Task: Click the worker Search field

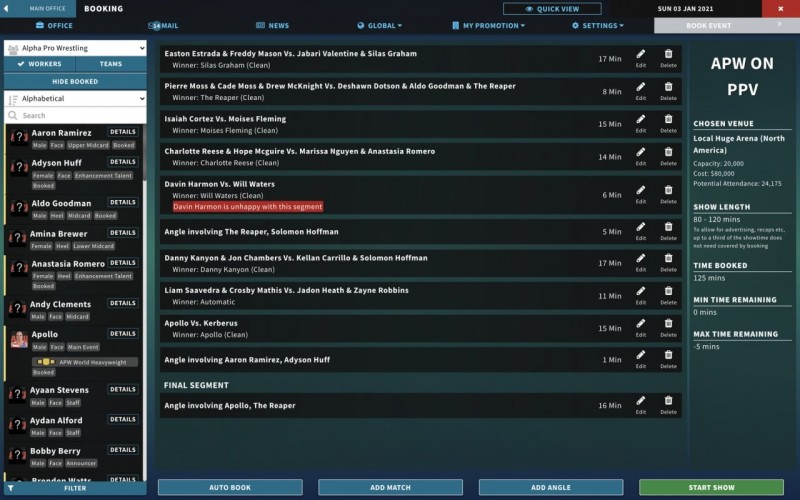Action: (80, 116)
